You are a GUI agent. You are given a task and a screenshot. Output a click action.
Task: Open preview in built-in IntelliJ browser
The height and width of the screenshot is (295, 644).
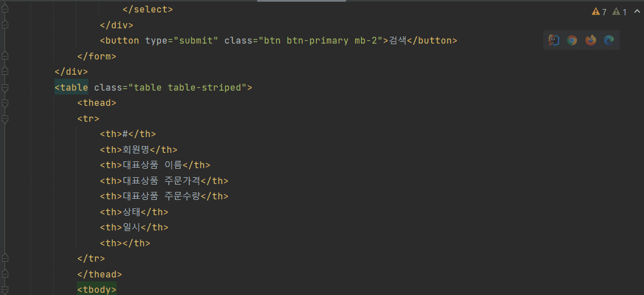point(553,40)
